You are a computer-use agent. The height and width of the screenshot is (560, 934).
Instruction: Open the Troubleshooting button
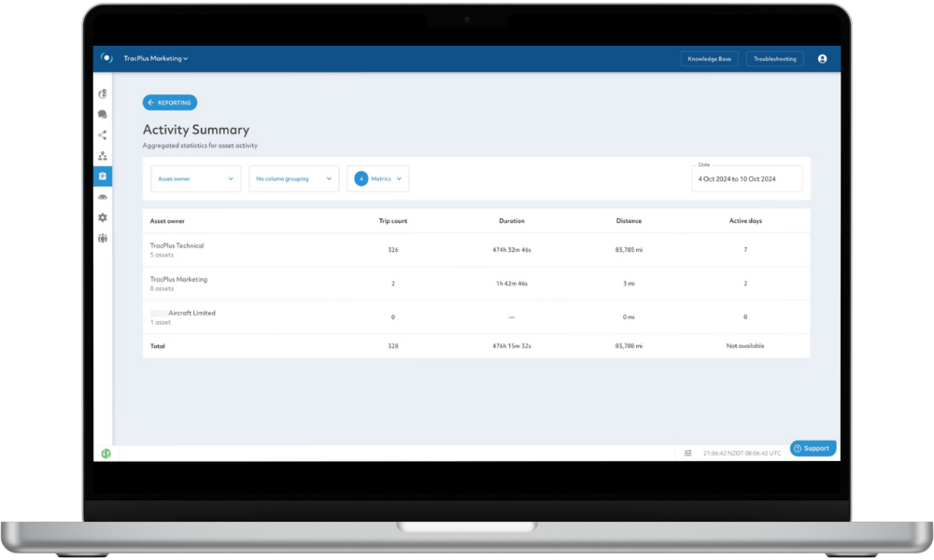[x=775, y=59]
